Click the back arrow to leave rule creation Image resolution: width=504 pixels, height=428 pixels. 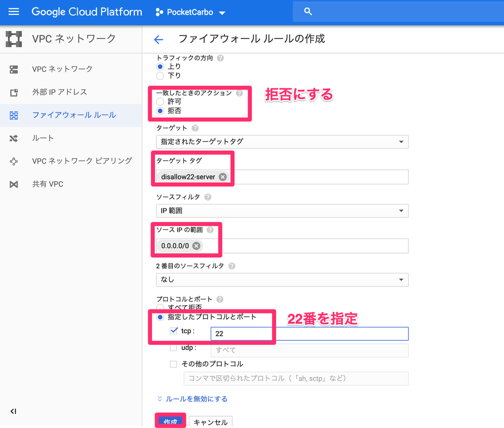[157, 39]
